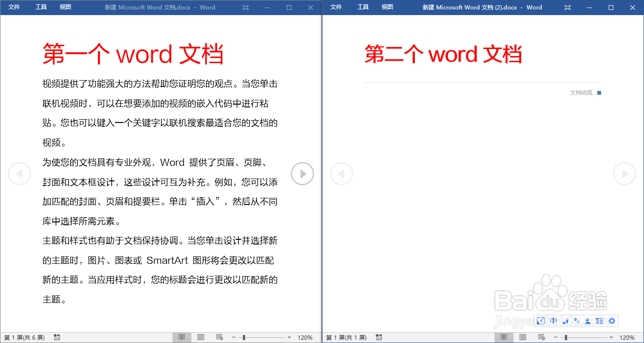Adjust the zoom slider in left window
The image size is (644, 343).
coord(244,337)
